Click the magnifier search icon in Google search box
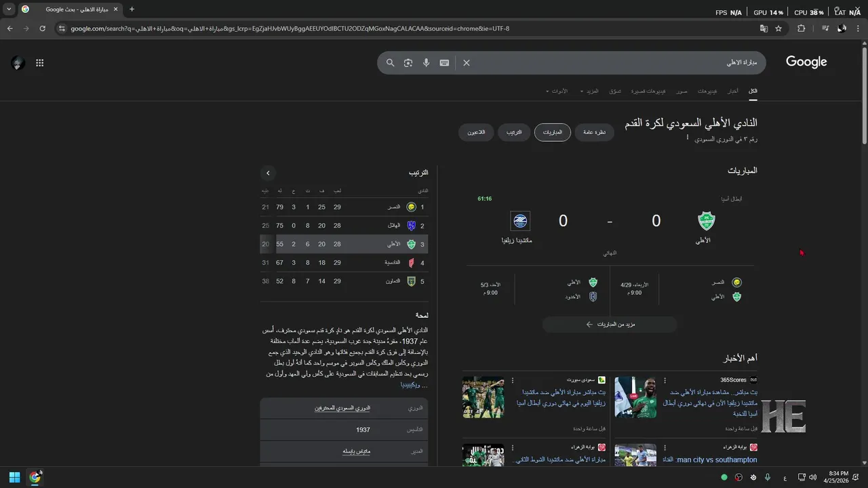The width and height of the screenshot is (868, 488). click(390, 62)
